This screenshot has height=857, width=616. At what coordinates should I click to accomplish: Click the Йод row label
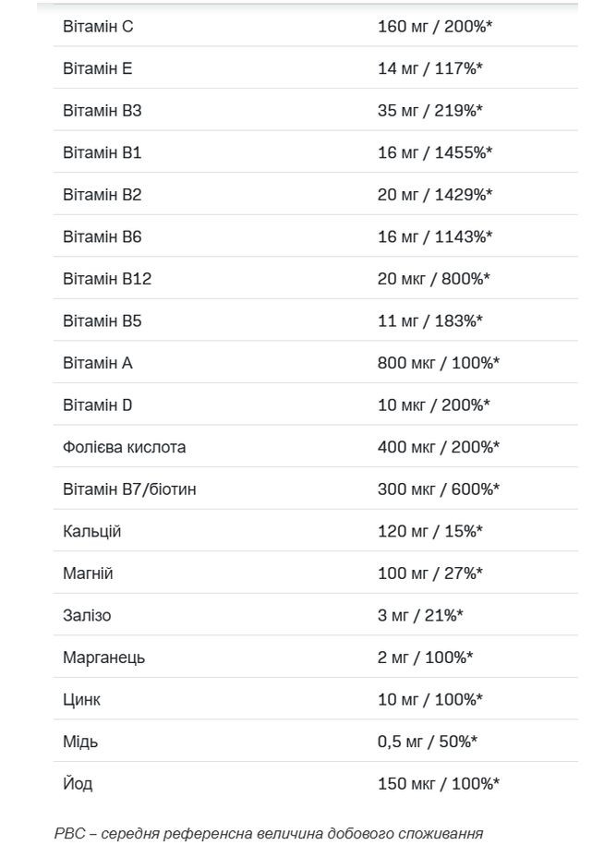pyautogui.click(x=78, y=784)
